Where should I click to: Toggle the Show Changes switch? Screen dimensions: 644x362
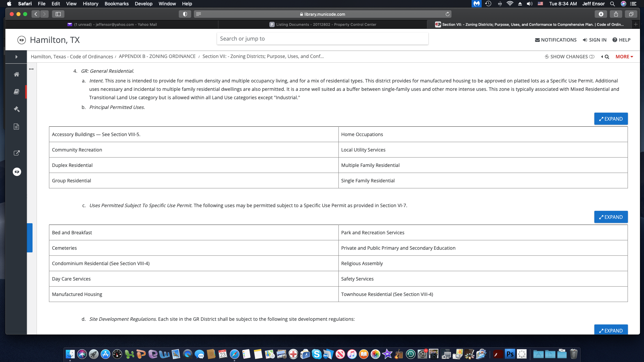(592, 57)
